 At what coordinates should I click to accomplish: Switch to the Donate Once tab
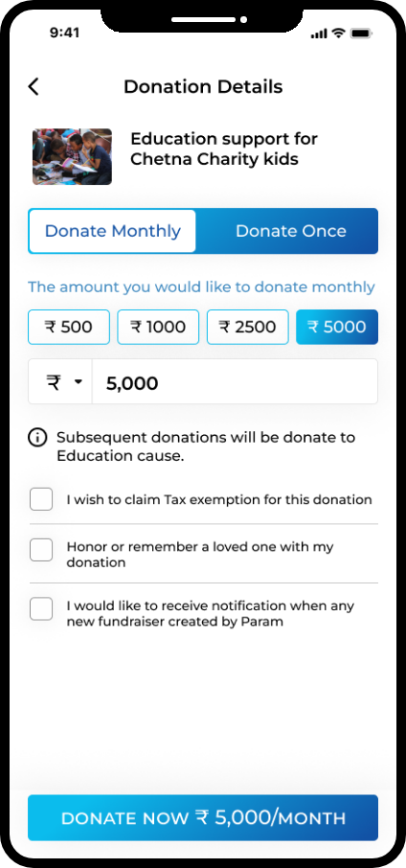291,231
